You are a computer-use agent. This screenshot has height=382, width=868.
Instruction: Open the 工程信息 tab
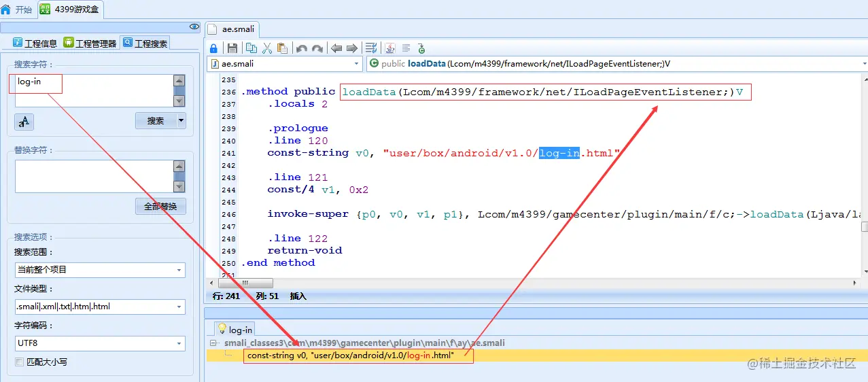(x=35, y=43)
